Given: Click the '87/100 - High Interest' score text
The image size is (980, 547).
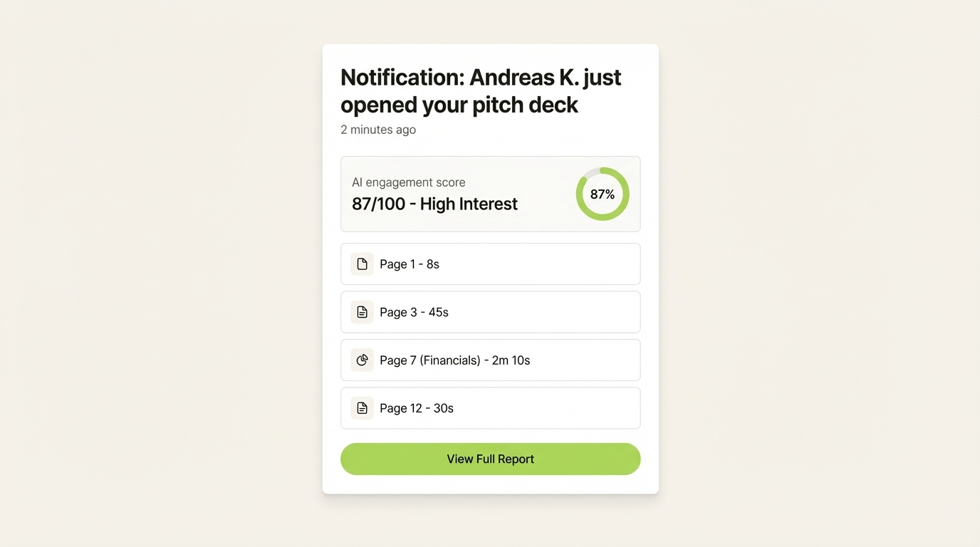Looking at the screenshot, I should [x=434, y=204].
